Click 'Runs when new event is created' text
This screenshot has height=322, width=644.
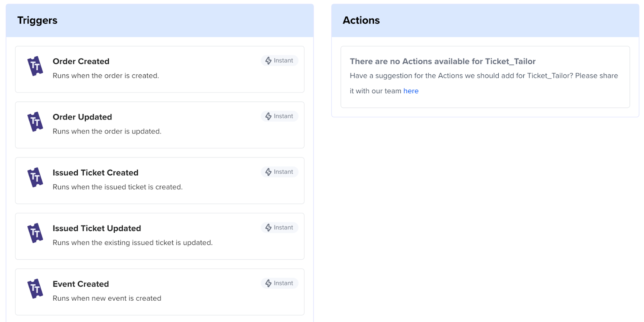(107, 298)
